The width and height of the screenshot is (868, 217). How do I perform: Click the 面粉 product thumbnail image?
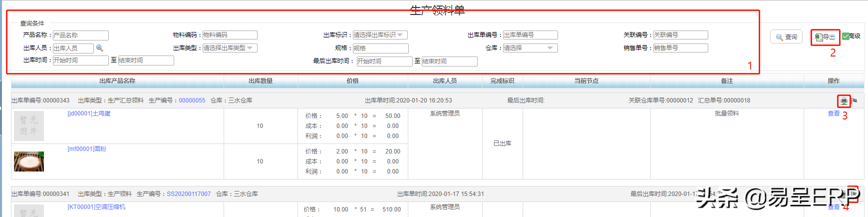click(x=29, y=161)
